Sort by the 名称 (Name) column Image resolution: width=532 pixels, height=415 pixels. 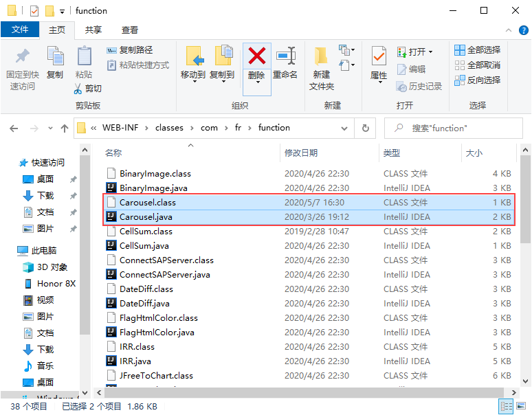point(113,153)
